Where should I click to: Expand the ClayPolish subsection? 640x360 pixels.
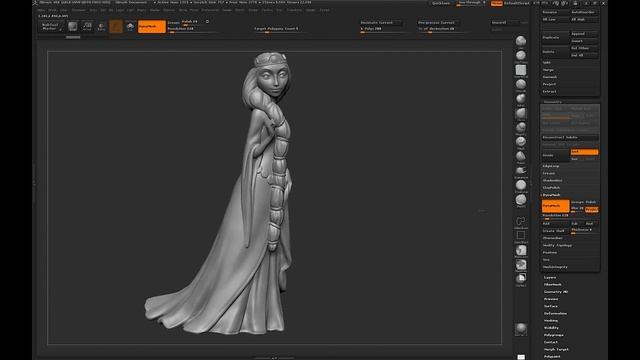(x=551, y=188)
